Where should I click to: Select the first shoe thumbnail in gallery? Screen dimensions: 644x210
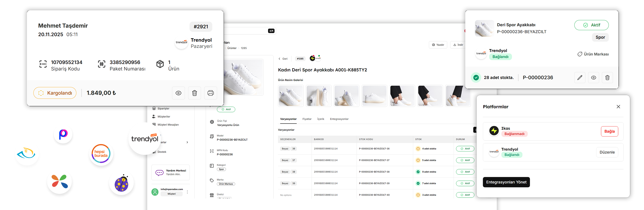click(x=290, y=96)
